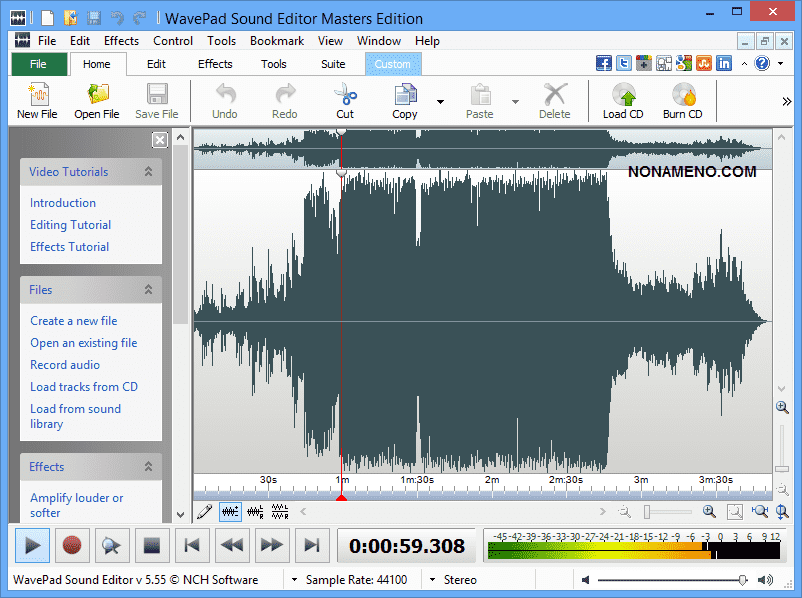Open the Bookmark menu
The width and height of the screenshot is (802, 598).
pyautogui.click(x=277, y=41)
